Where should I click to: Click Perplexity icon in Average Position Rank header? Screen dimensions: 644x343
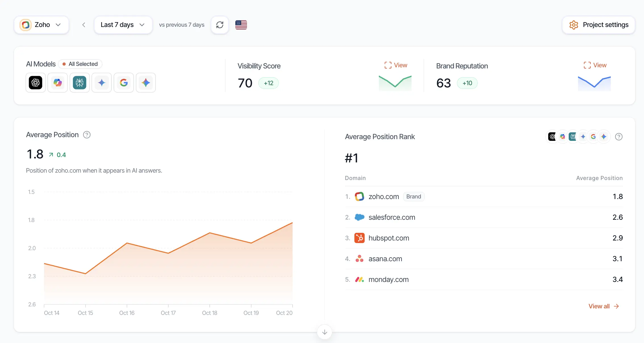pos(573,137)
